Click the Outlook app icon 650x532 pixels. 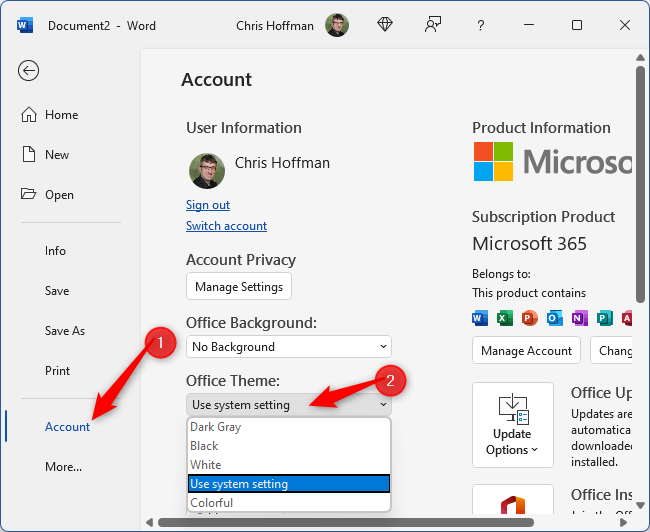[x=555, y=318]
